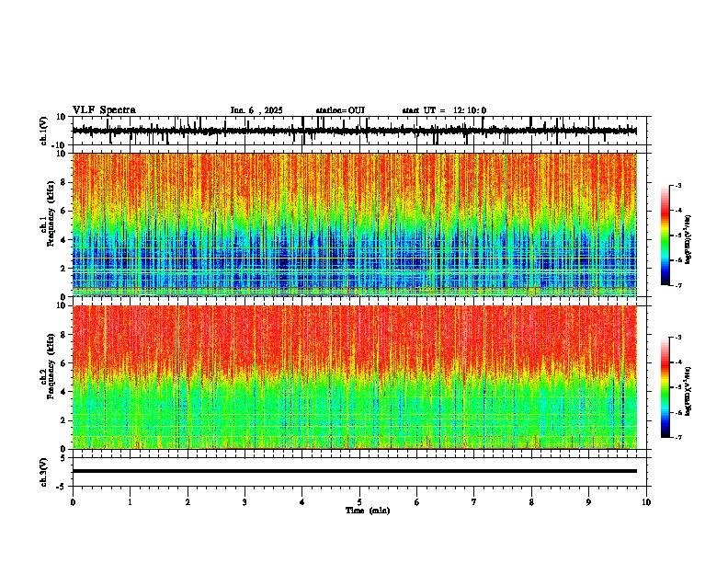Click the ch.2 spectrogram panel

(354, 377)
